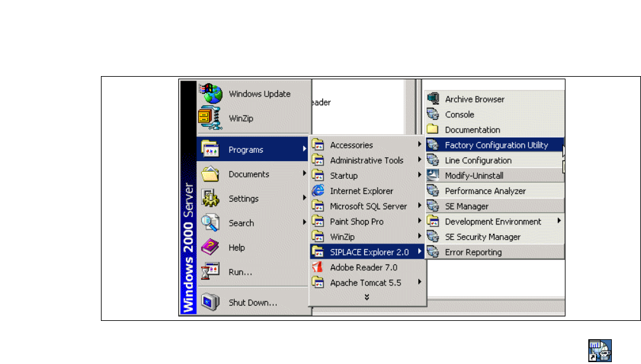The height and width of the screenshot is (364, 641).
Task: Expand the Search submenu arrow
Action: (305, 222)
